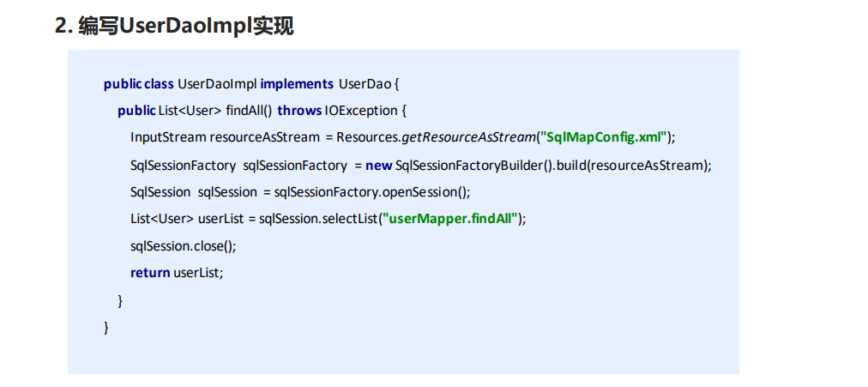The height and width of the screenshot is (387, 868).
Task: Click the "sqlSession.close();" line
Action: coord(183,245)
